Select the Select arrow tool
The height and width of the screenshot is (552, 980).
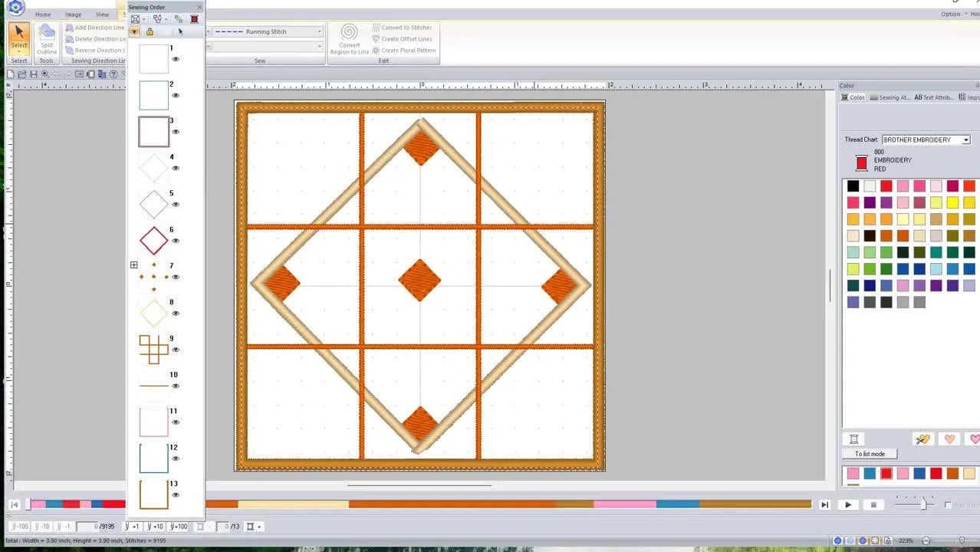point(19,38)
